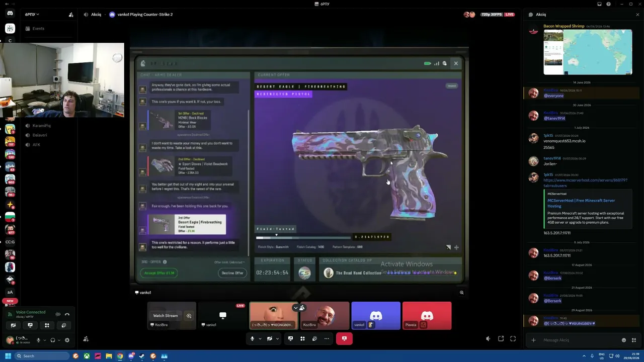This screenshot has width=644, height=362.
Task: Select the vanko1 live stream tile
Action: [x=223, y=316]
